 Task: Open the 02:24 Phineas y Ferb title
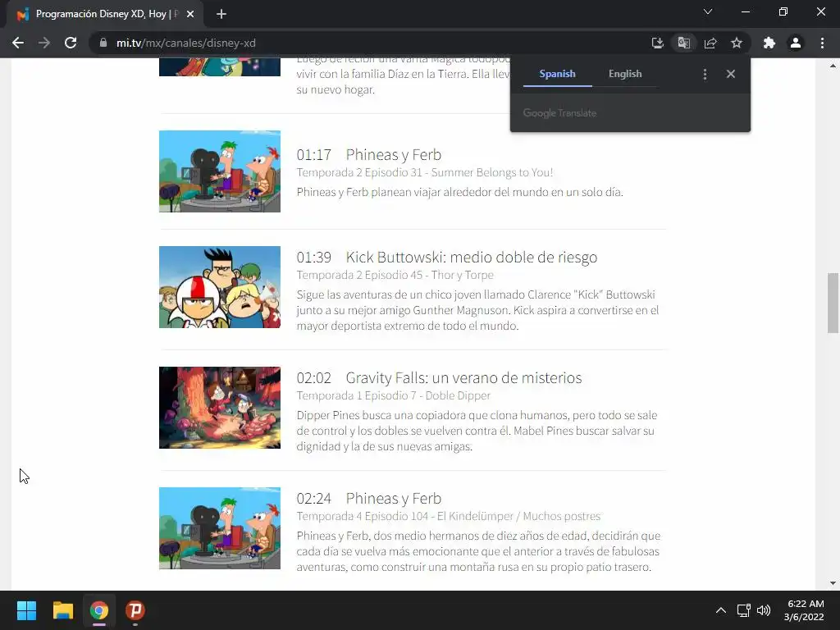(394, 498)
